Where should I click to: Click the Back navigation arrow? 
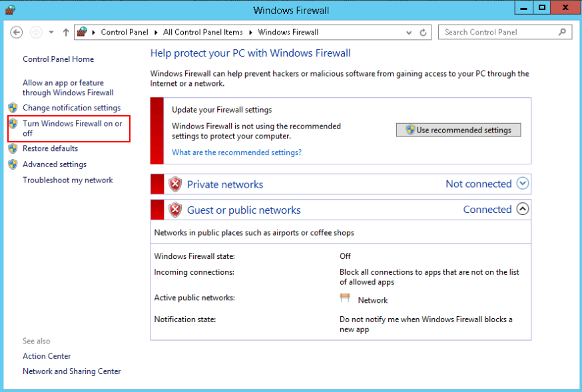[16, 32]
